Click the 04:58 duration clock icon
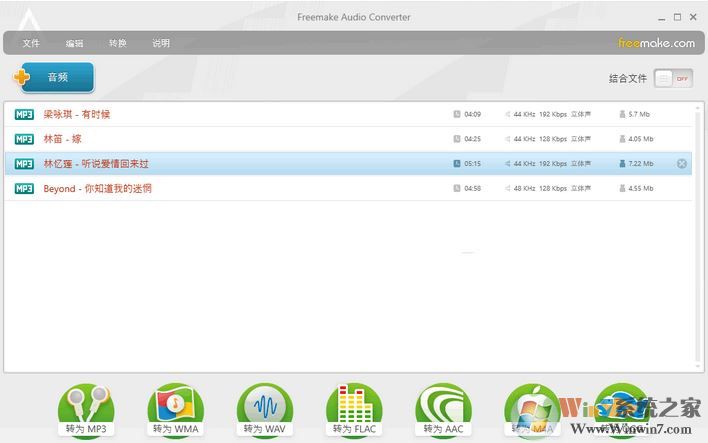 (457, 188)
